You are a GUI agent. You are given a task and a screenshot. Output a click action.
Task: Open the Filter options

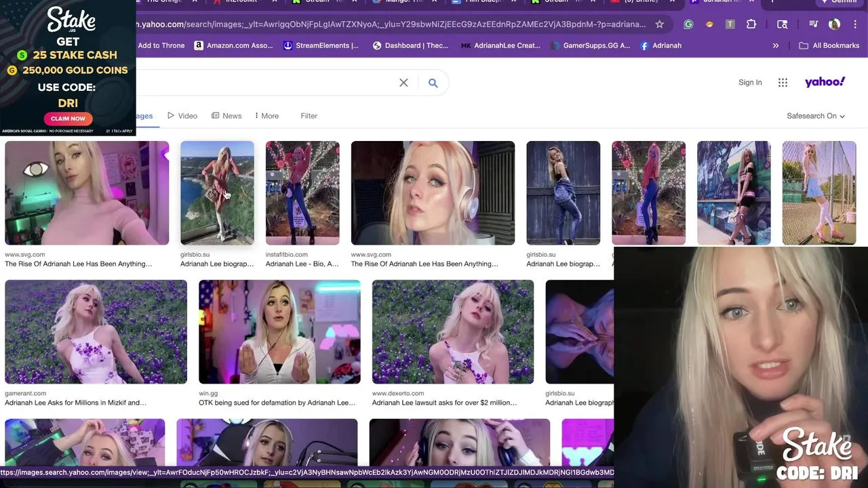309,116
